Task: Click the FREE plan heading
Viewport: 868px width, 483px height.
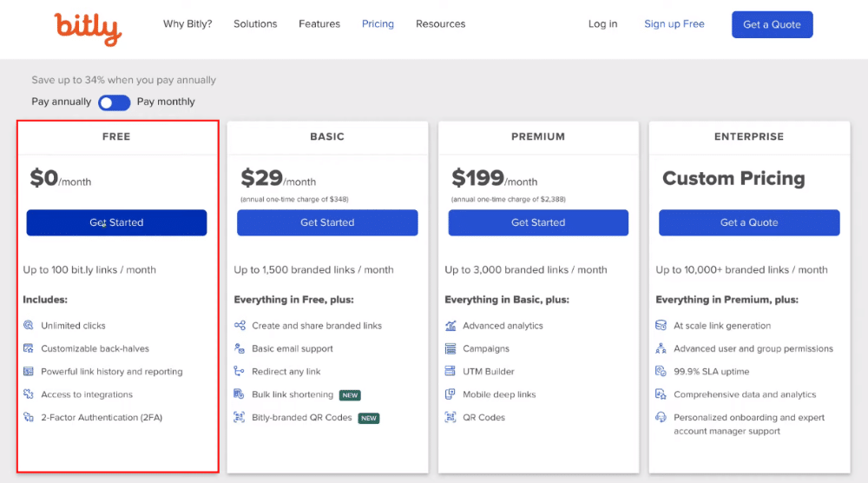Action: click(x=116, y=136)
